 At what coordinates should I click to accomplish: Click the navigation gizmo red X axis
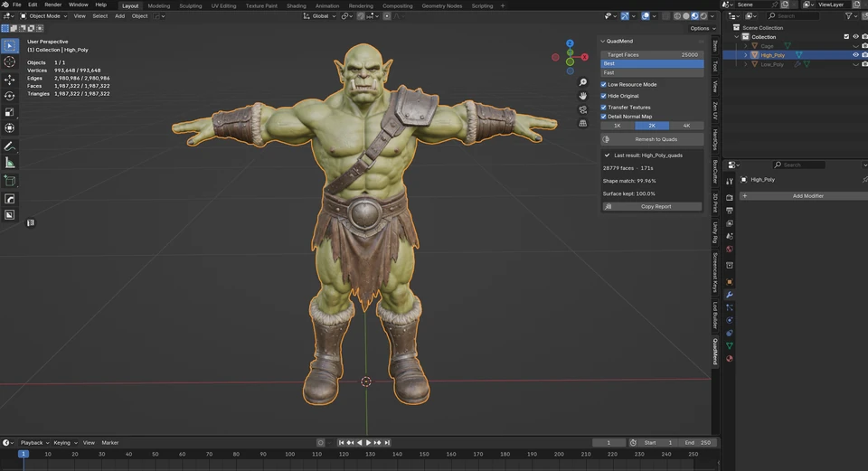[585, 57]
